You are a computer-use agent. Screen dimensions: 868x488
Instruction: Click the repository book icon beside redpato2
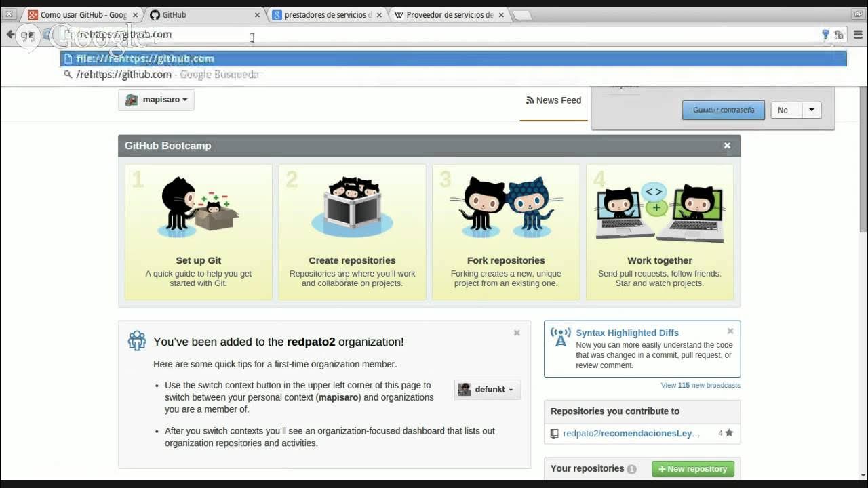(554, 433)
